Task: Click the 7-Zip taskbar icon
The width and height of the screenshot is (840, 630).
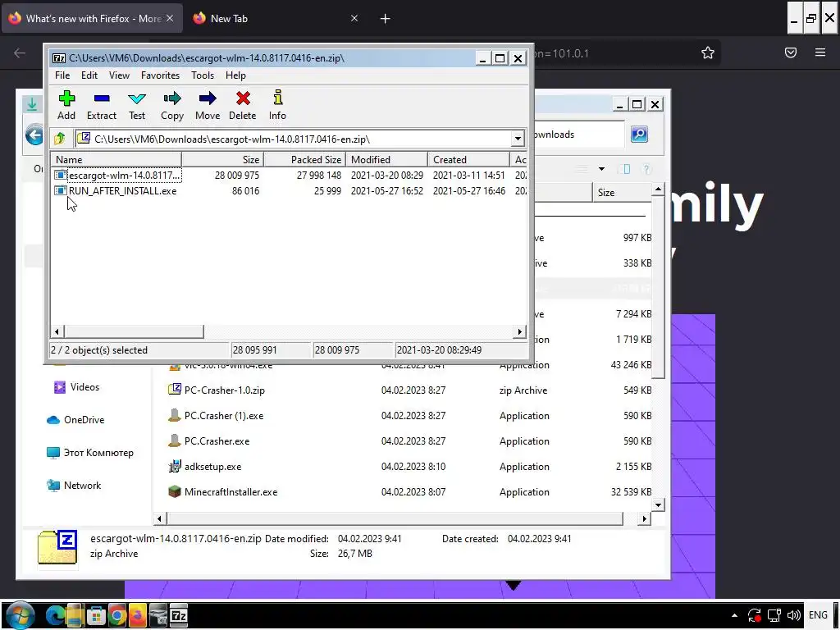Action: click(x=178, y=615)
